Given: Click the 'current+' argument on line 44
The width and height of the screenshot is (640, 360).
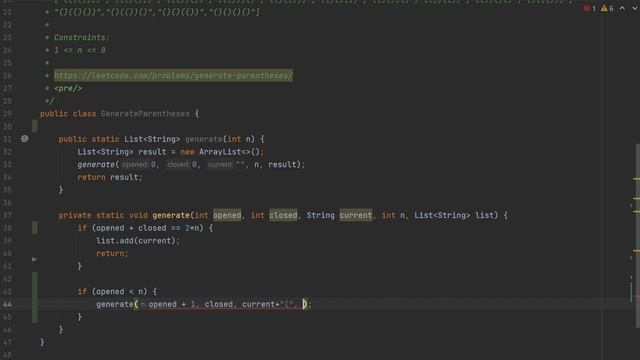Looking at the screenshot, I should point(261,304).
